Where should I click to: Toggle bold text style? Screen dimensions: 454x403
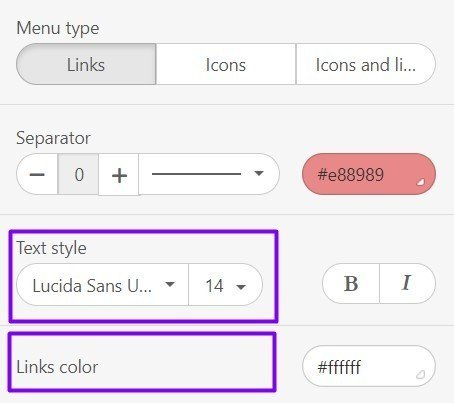point(351,284)
